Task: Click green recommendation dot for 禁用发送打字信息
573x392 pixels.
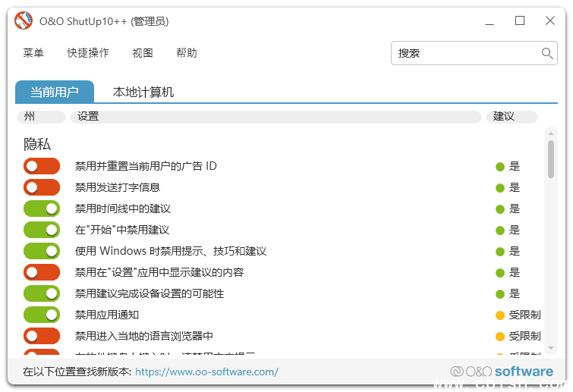Action: click(x=500, y=187)
